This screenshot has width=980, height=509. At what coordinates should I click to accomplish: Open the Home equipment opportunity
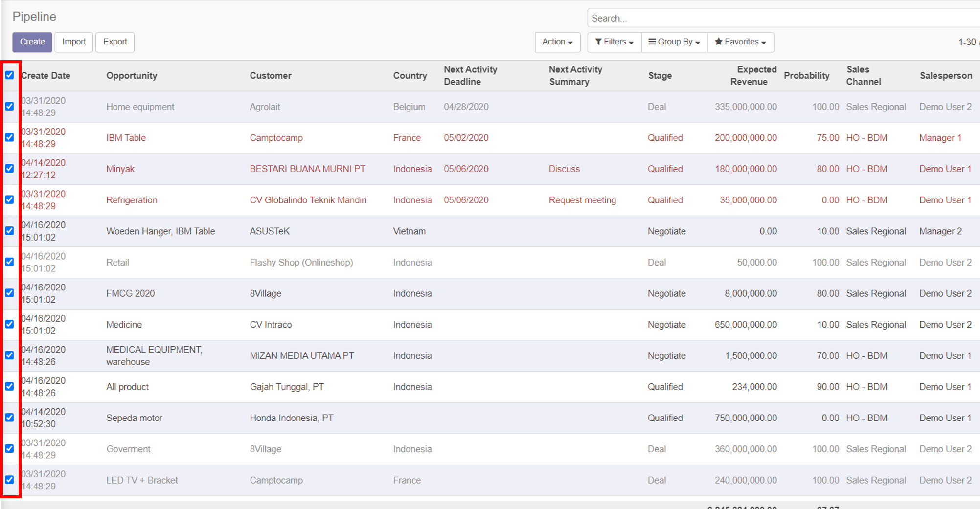click(x=140, y=107)
